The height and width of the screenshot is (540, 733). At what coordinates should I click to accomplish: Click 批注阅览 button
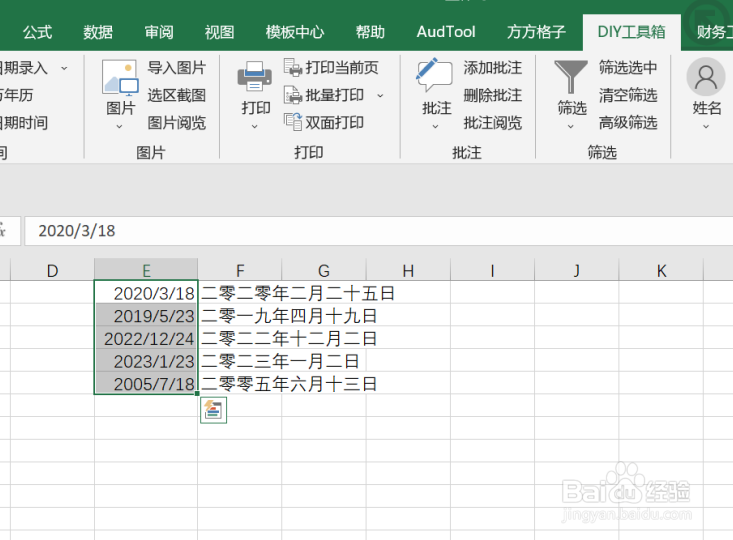point(493,122)
